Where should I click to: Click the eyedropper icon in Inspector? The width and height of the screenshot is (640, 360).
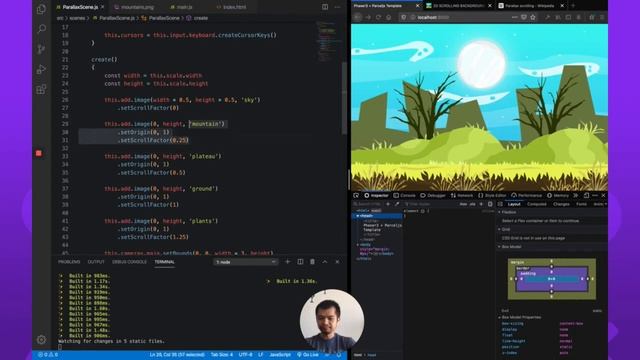pos(397,204)
